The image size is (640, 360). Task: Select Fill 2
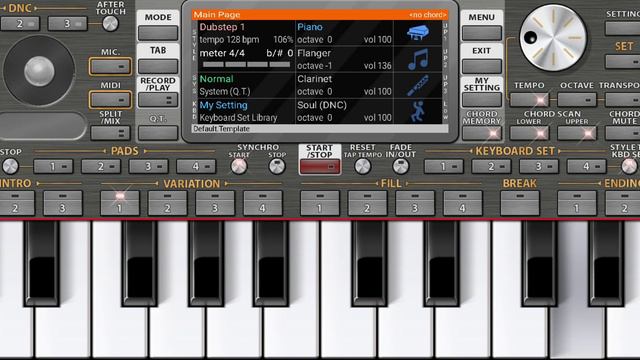tap(367, 203)
